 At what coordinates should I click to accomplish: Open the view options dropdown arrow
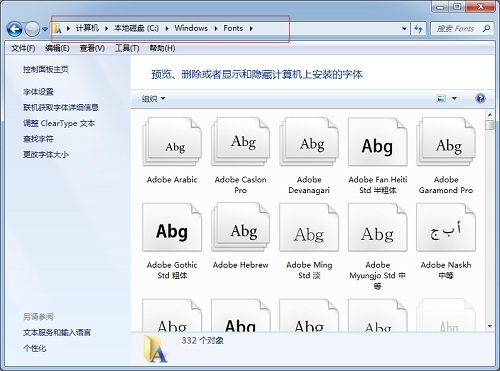pos(454,98)
